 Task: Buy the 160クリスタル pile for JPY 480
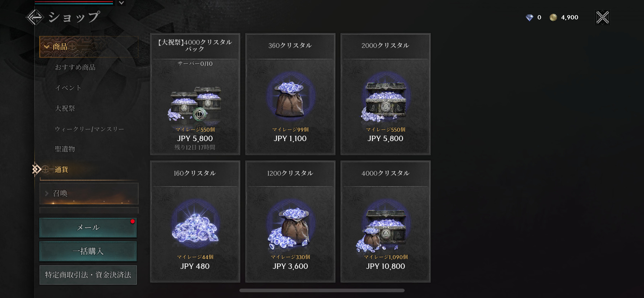[195, 221]
